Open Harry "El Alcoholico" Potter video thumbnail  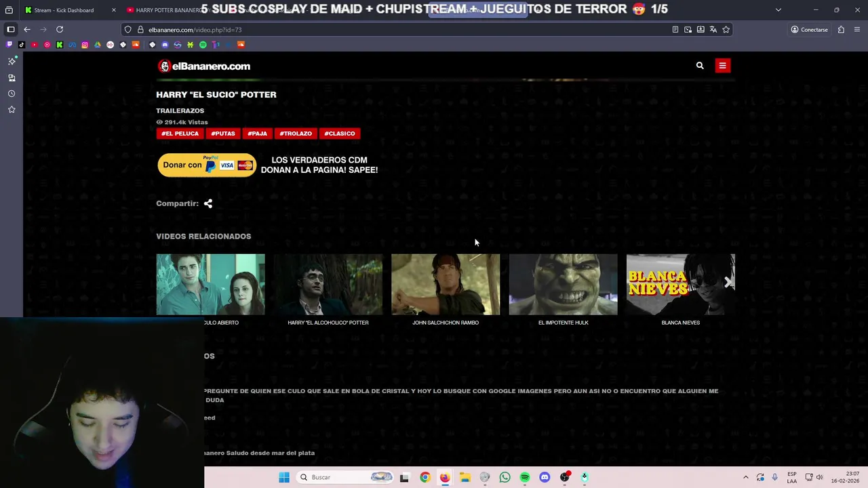click(x=328, y=285)
